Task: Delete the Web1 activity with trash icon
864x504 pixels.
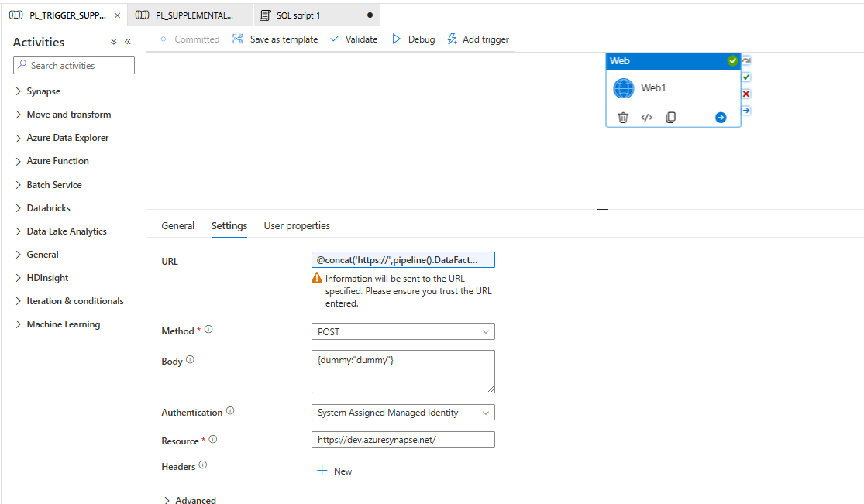Action: pos(623,118)
